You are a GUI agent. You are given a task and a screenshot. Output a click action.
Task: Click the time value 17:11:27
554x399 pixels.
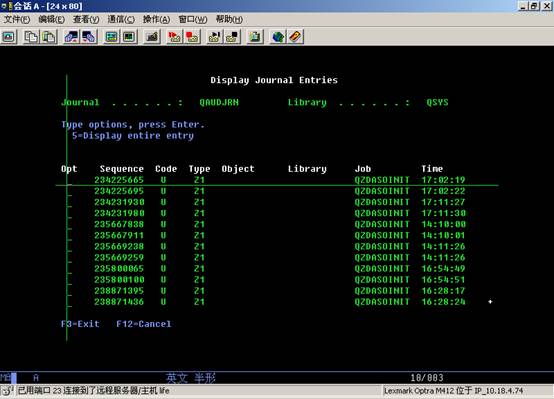click(x=443, y=202)
